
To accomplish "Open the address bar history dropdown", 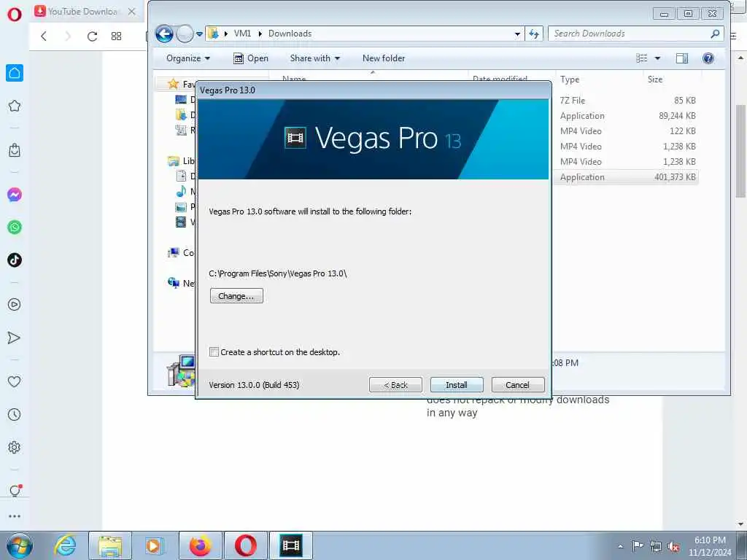I will pos(517,34).
